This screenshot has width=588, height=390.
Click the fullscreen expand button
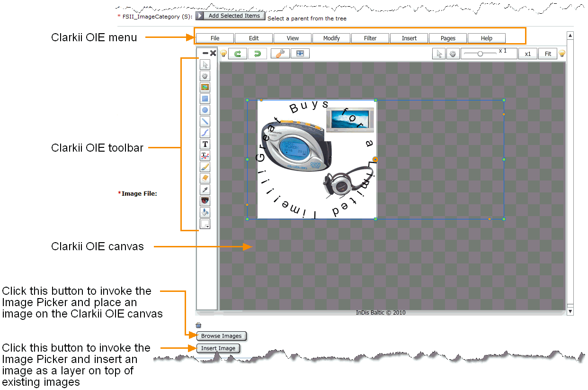click(300, 54)
